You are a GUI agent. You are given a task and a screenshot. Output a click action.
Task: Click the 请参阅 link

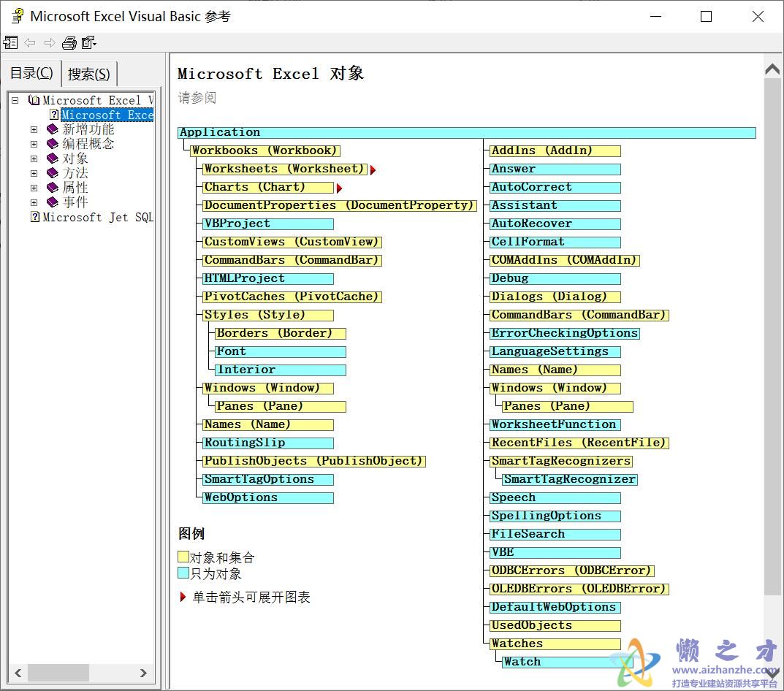(197, 97)
